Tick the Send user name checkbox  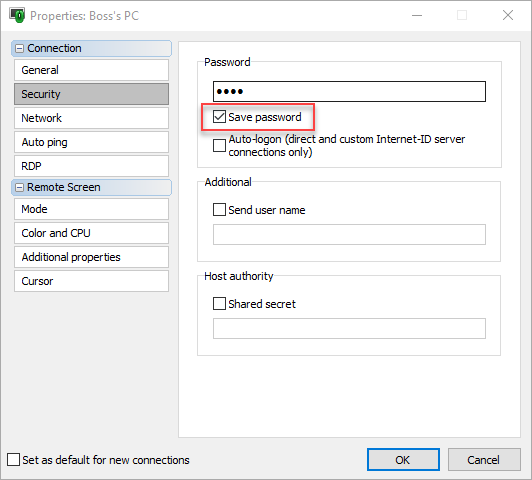219,210
